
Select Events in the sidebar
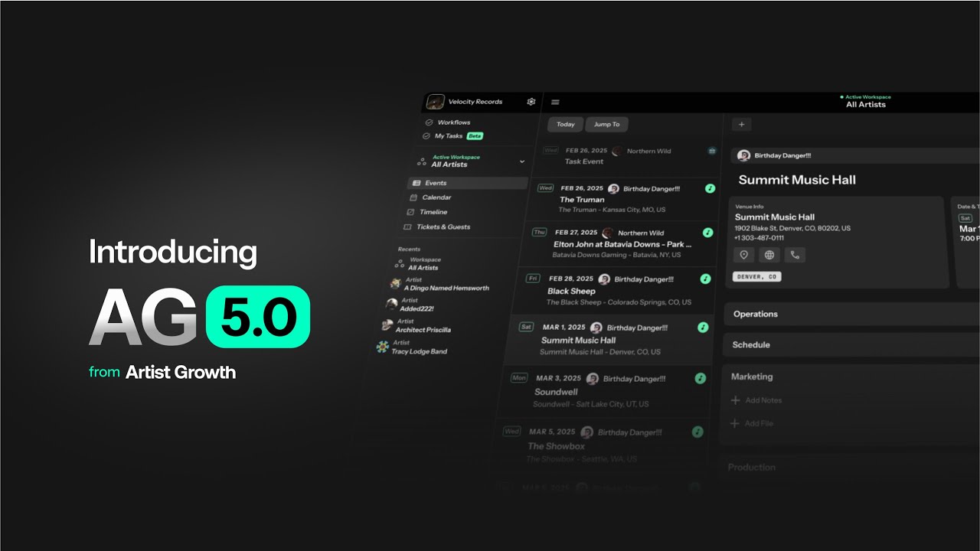[x=468, y=183]
